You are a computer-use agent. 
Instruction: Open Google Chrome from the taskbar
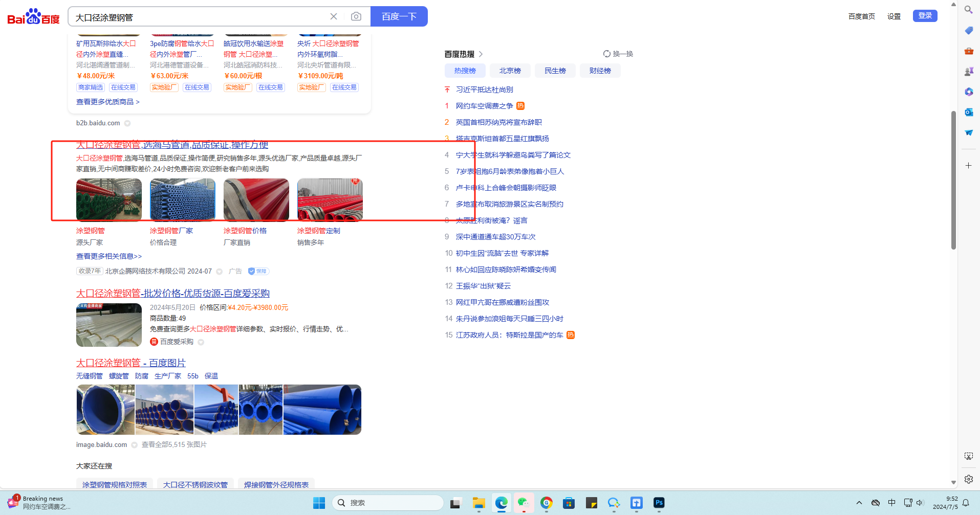(547, 503)
